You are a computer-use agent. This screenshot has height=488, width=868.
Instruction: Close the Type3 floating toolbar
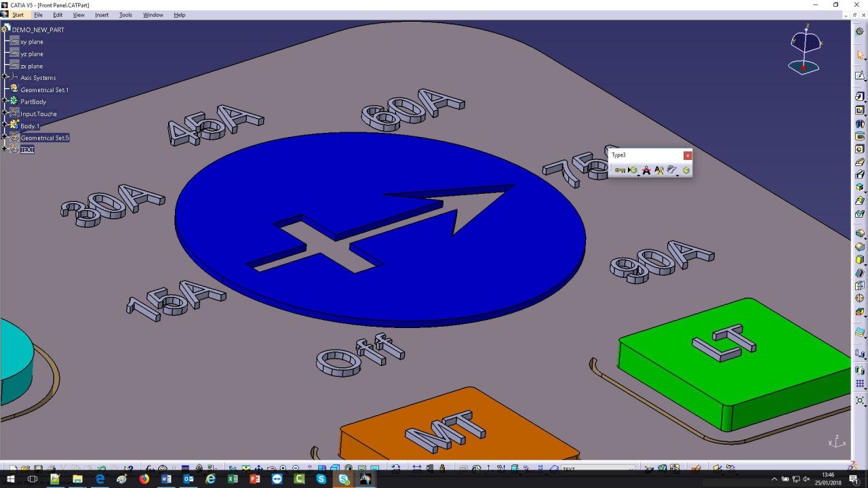tap(687, 155)
